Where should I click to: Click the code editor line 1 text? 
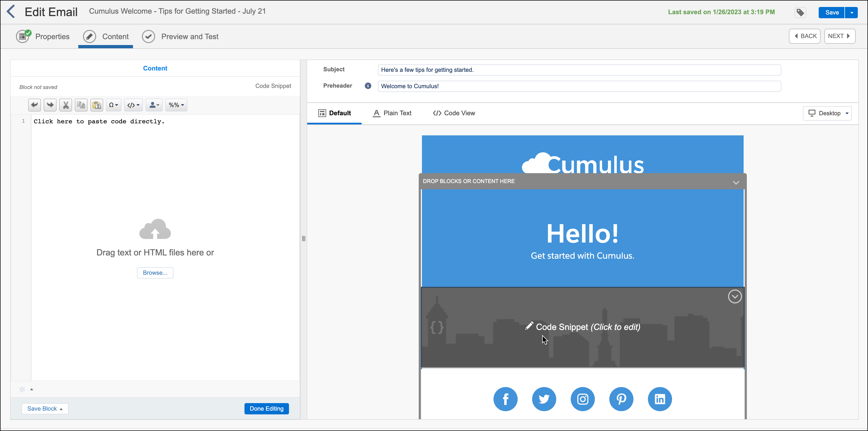click(x=99, y=121)
